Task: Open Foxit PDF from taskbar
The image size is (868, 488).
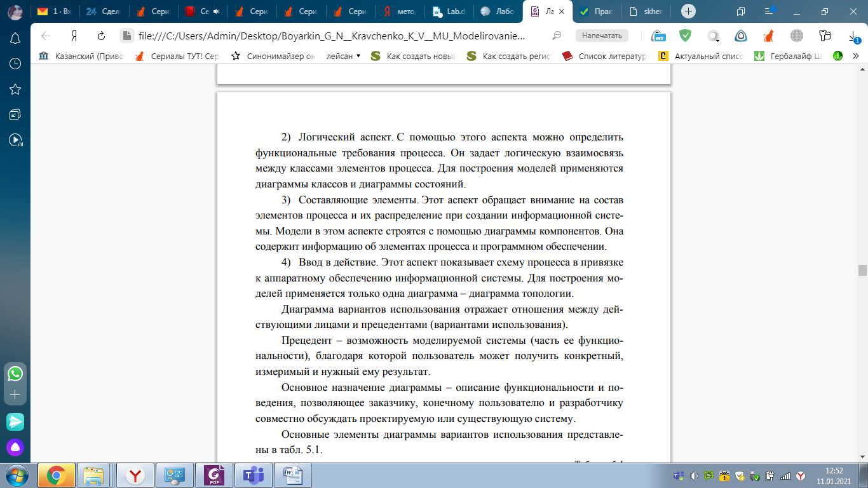Action: pyautogui.click(x=214, y=475)
